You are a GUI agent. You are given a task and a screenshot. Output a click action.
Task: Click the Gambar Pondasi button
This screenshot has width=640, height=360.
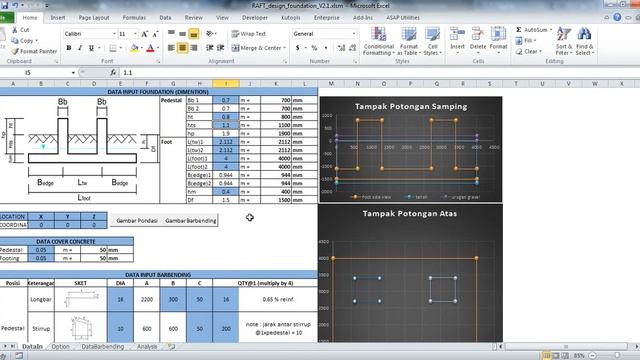137,220
